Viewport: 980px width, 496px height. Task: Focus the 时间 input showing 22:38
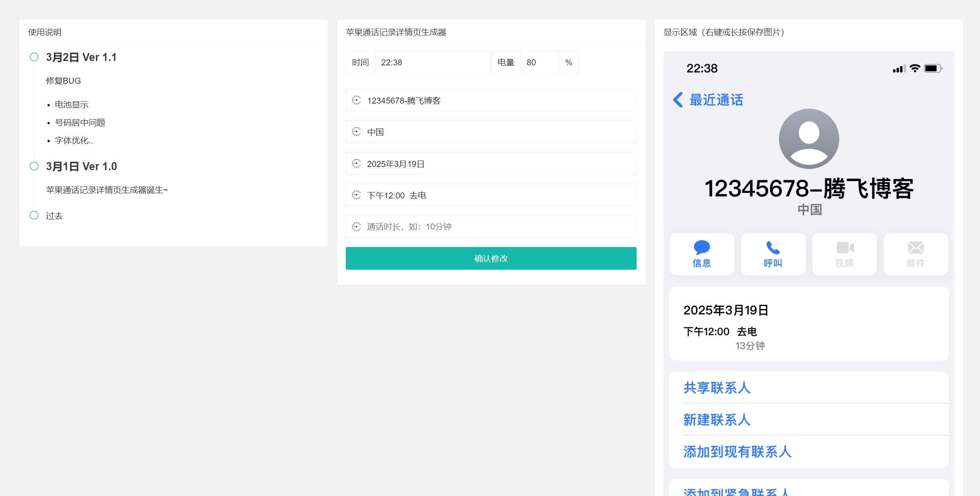(x=433, y=63)
